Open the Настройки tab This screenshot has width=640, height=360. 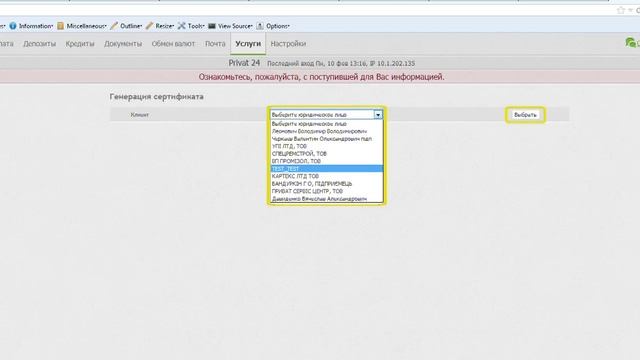pos(288,44)
